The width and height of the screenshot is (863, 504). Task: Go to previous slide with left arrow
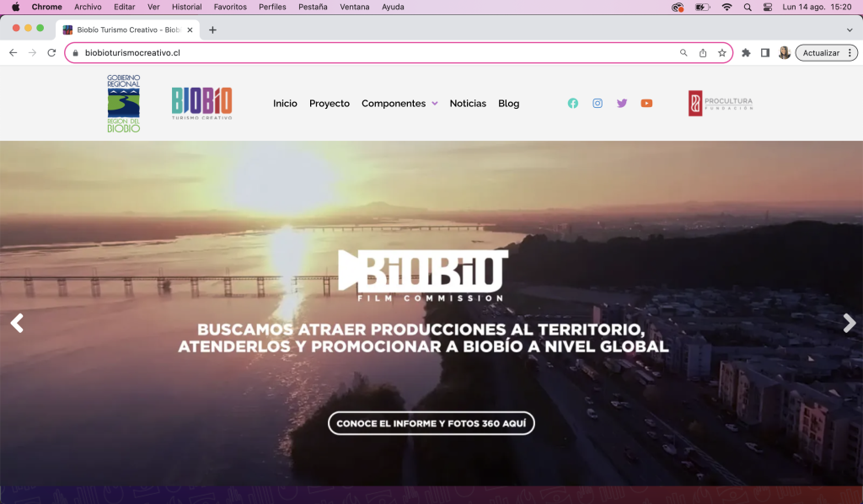coord(17,323)
